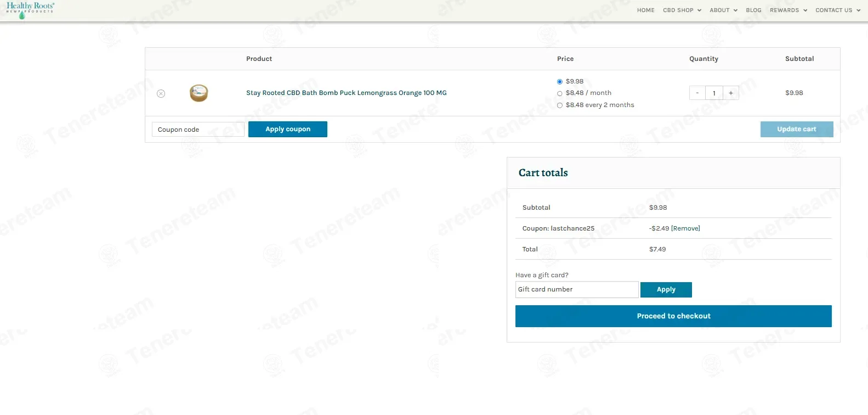Click the Healthy Roots logo
The image size is (868, 415).
point(30,10)
